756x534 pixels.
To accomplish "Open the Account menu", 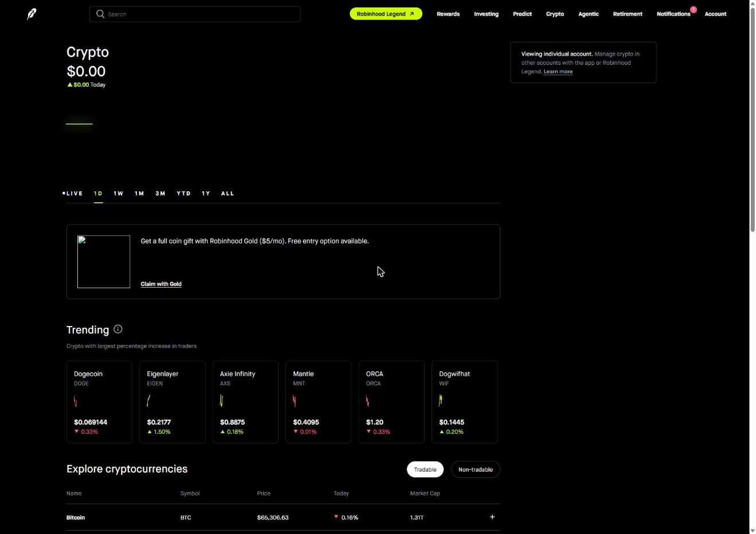I will pos(715,14).
